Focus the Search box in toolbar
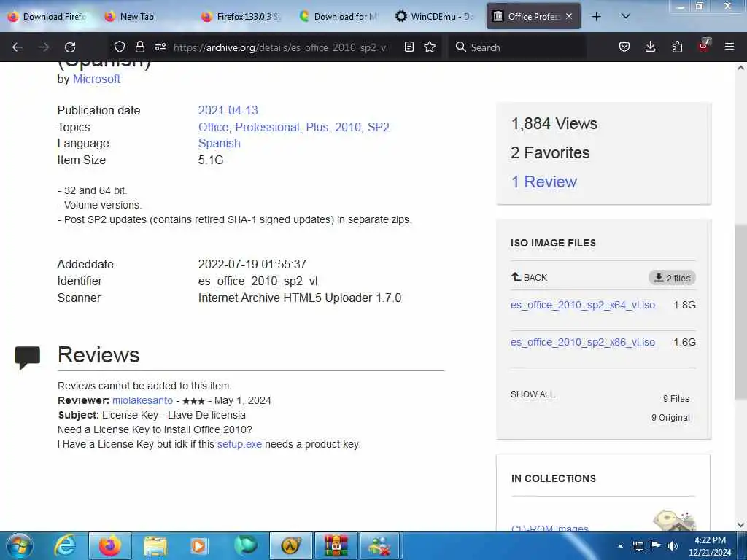 click(517, 47)
